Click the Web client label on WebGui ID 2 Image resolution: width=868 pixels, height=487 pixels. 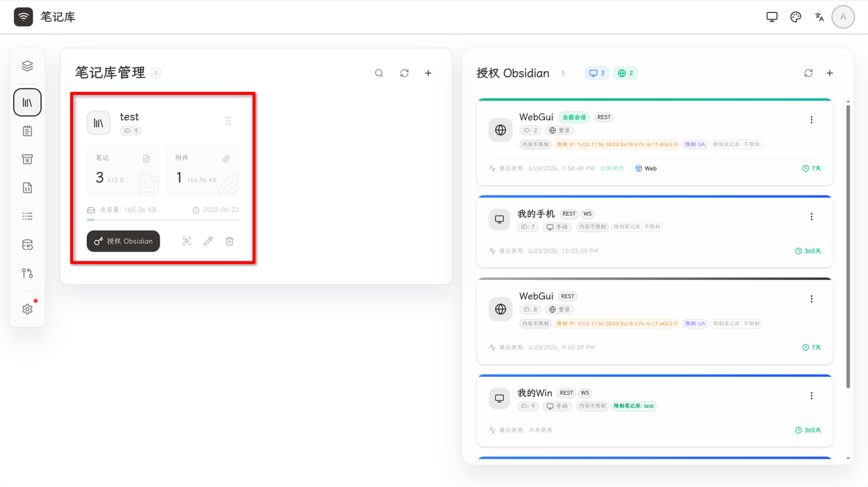point(646,168)
